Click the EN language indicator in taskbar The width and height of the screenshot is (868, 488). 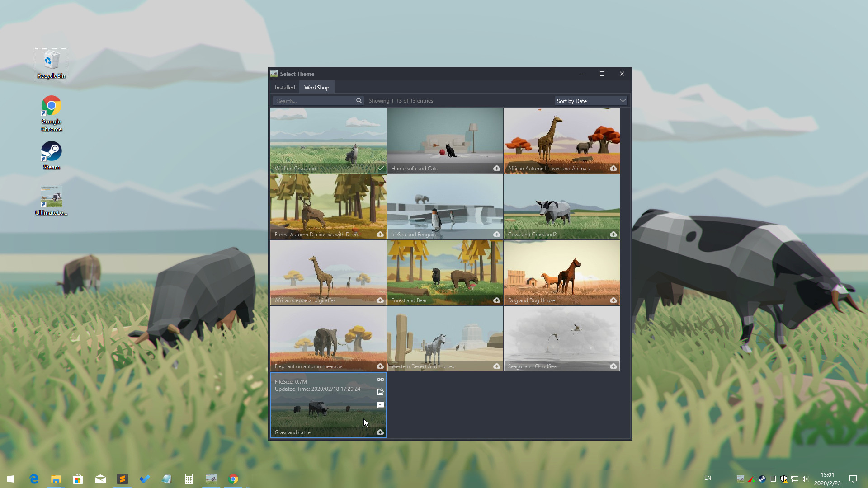coord(708,479)
